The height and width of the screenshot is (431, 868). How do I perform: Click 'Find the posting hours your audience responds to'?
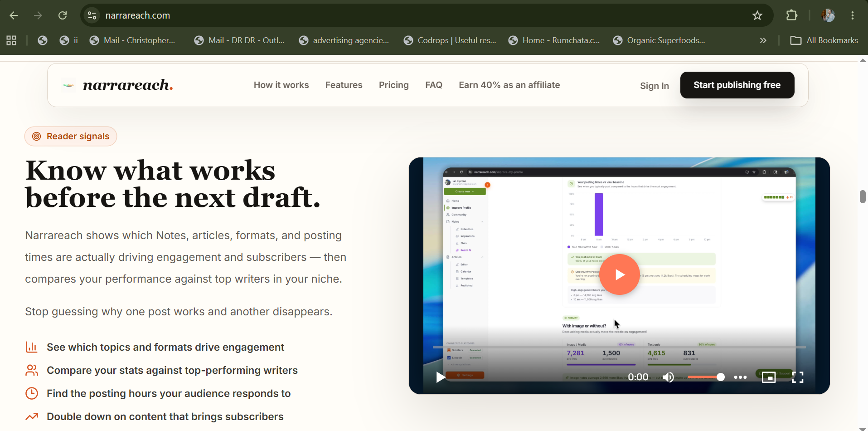pyautogui.click(x=169, y=393)
